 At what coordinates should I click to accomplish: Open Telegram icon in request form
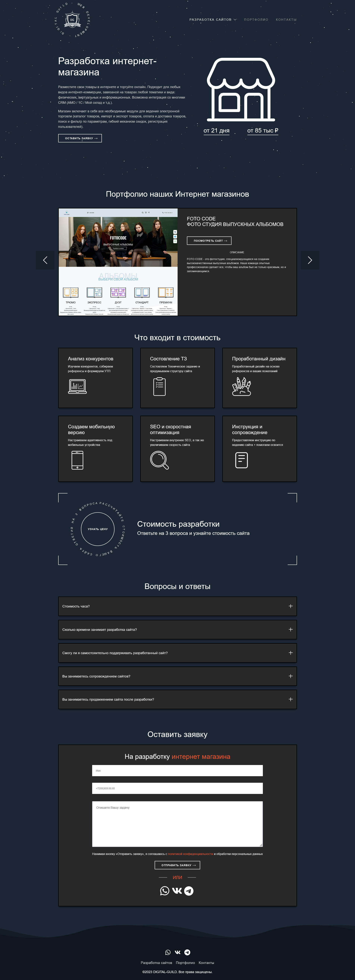point(189,891)
